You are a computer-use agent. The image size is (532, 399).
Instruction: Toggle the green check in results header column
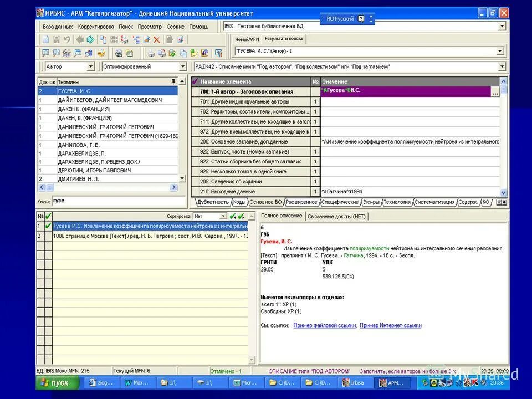pos(49,216)
